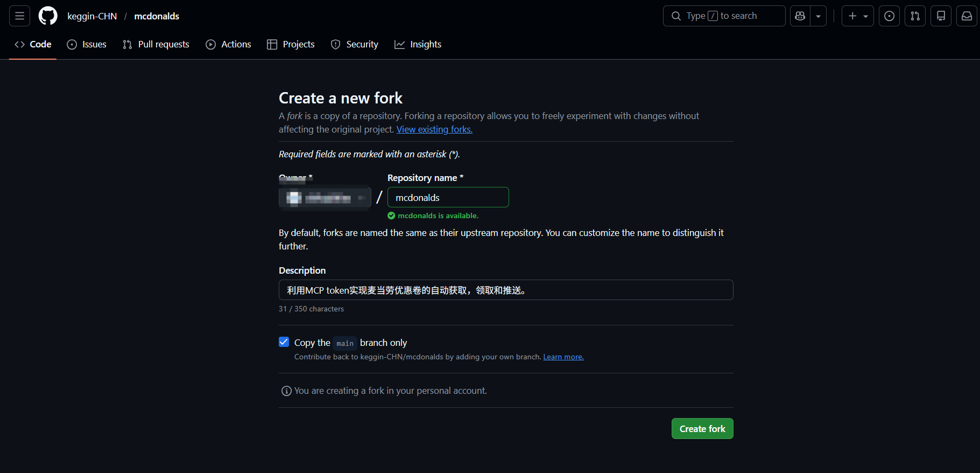
Task: Expand the Copilot dropdown arrow
Action: point(818,16)
